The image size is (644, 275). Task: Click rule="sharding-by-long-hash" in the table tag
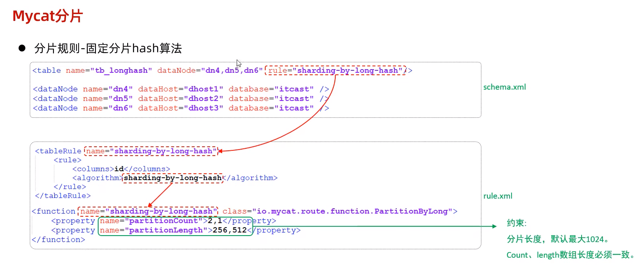coord(335,70)
